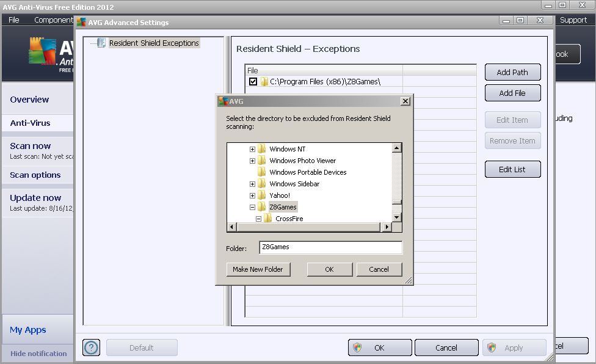Select the Yahoo! folder label
Image resolution: width=596 pixels, height=364 pixels.
280,195
